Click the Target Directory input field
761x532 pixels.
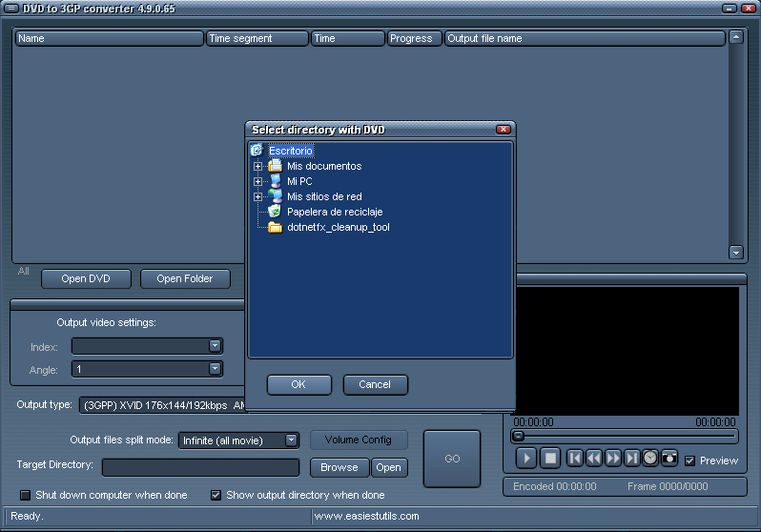point(200,468)
